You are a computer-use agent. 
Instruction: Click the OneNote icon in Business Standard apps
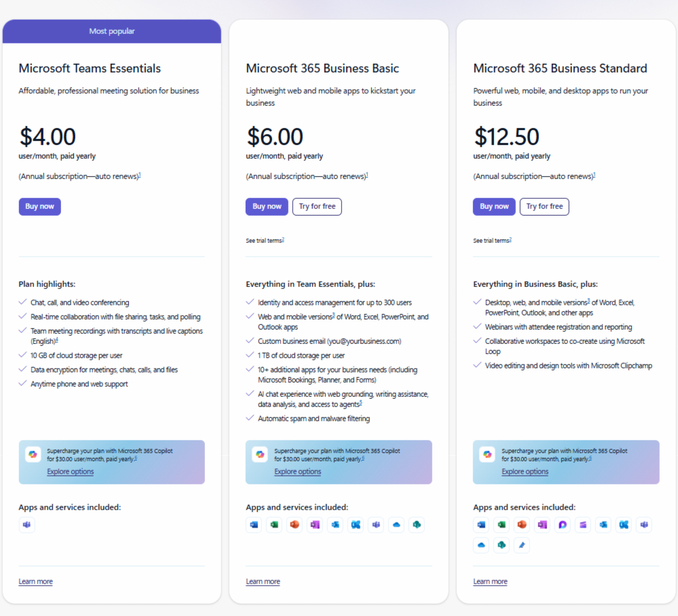542,525
